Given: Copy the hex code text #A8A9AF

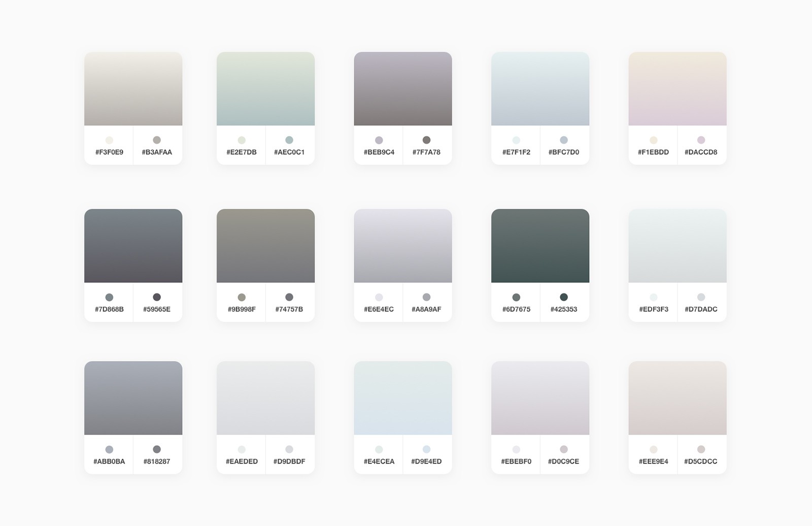Looking at the screenshot, I should point(426,309).
